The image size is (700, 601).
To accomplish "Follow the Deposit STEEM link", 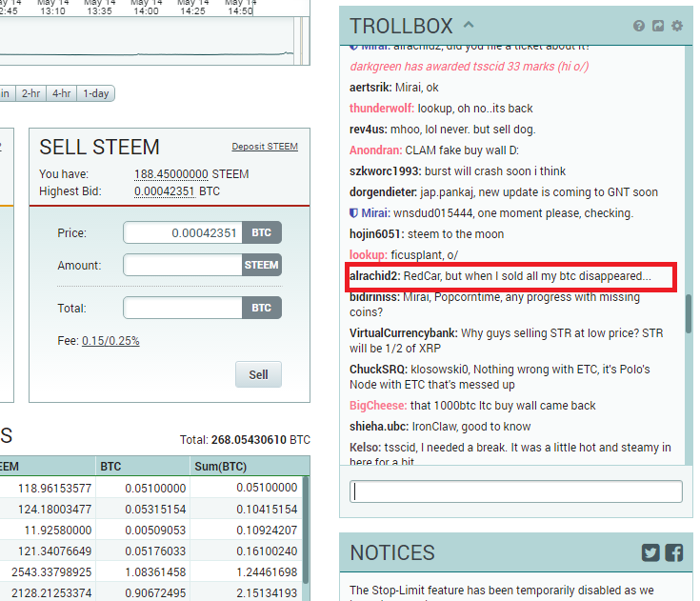I will pos(265,147).
